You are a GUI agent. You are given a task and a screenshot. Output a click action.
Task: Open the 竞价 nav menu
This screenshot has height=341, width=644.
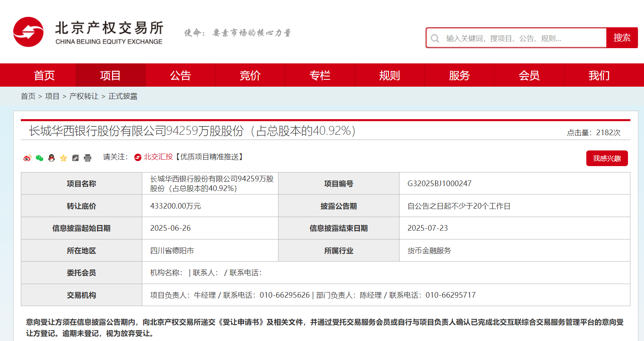pos(250,75)
